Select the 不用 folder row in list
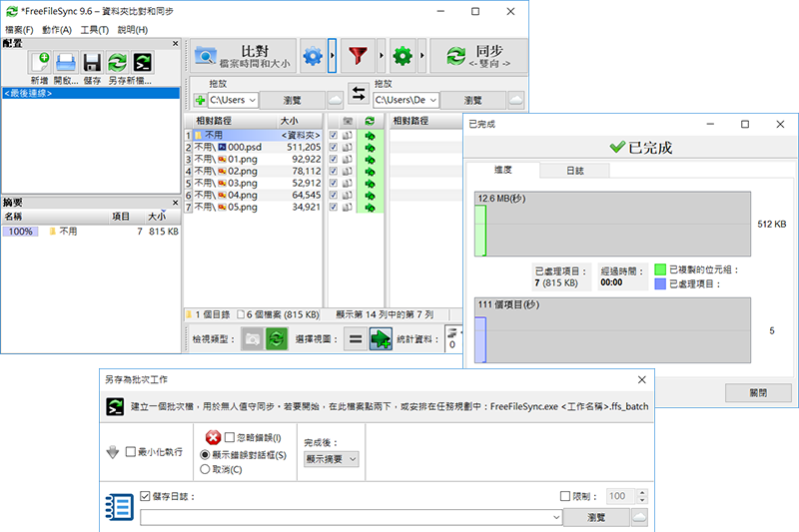Screen dimensions: 799x532 pos(258,136)
